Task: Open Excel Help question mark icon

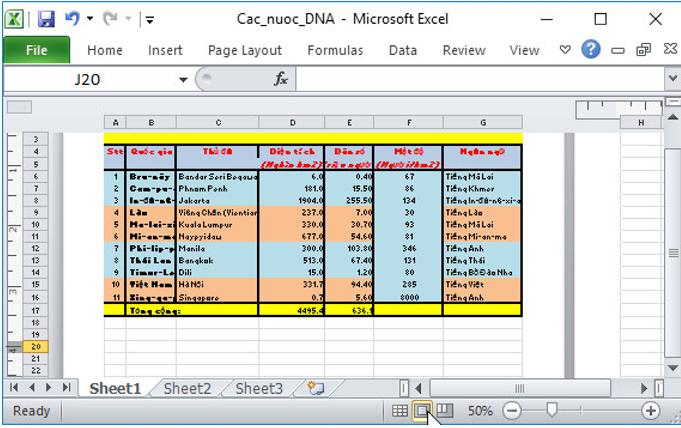Action: [591, 49]
